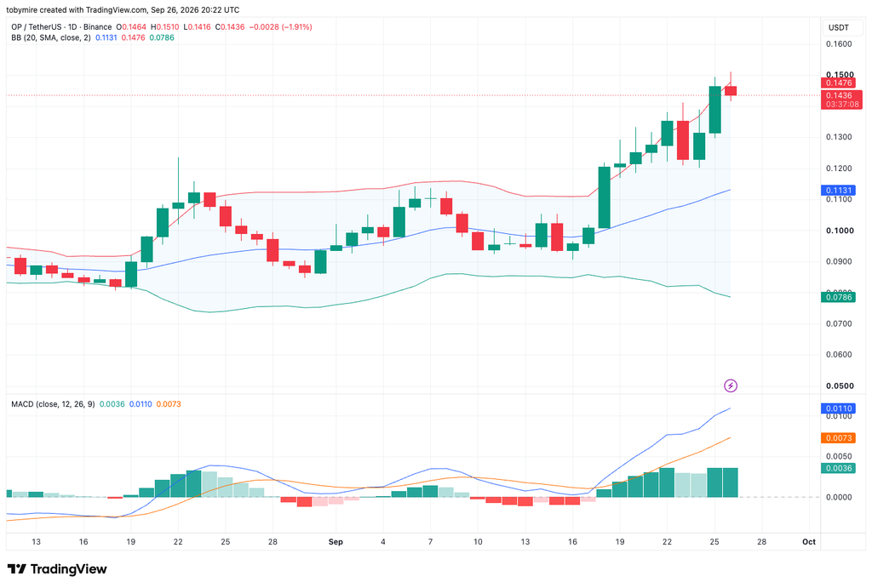This screenshot has width=872, height=588.
Task: Click the 13 date label at time axis left end
Action: pos(36,541)
